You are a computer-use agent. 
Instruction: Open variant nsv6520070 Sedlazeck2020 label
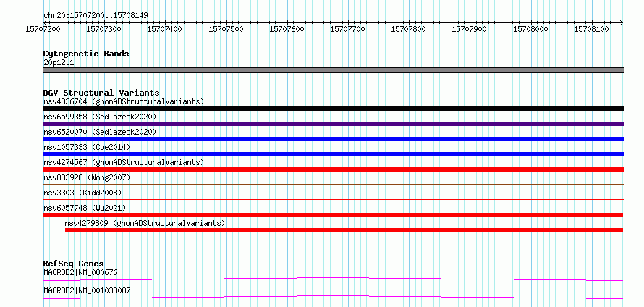[100, 132]
